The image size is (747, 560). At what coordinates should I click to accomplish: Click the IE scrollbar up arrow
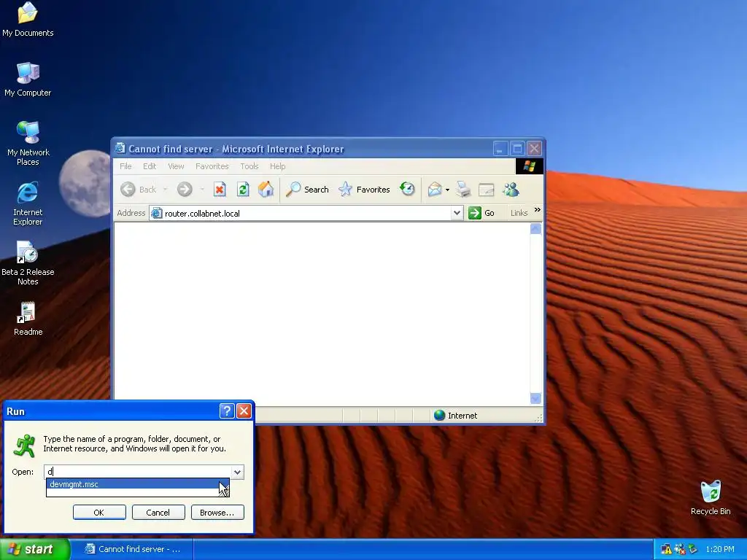click(x=535, y=229)
